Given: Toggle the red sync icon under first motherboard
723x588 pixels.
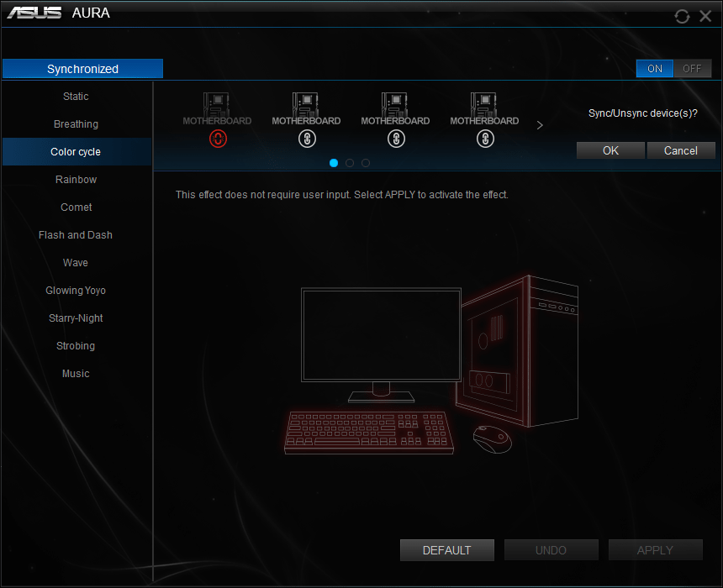Looking at the screenshot, I should [218, 139].
